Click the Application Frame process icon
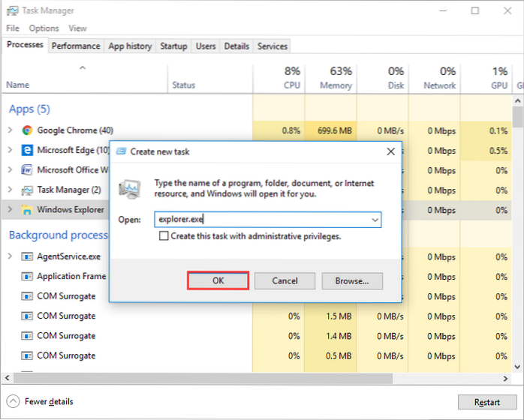Viewport: 524px width, 420px height. [x=28, y=276]
